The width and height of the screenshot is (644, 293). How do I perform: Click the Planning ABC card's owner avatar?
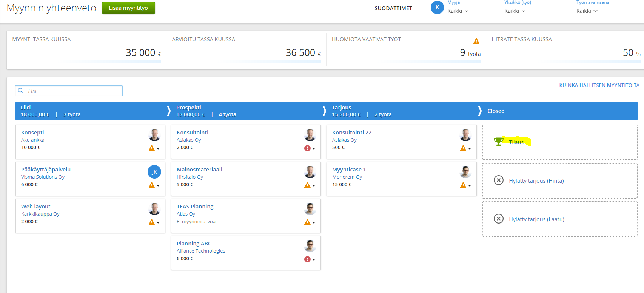(x=310, y=246)
